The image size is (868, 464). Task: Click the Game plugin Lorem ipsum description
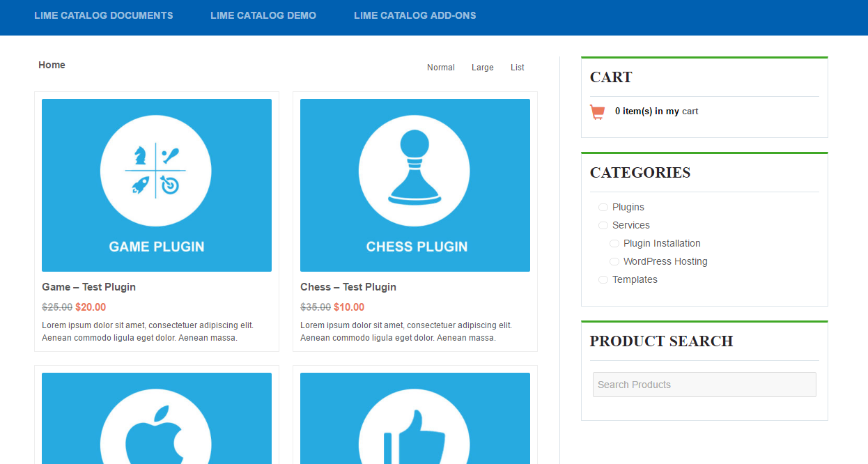pyautogui.click(x=148, y=332)
